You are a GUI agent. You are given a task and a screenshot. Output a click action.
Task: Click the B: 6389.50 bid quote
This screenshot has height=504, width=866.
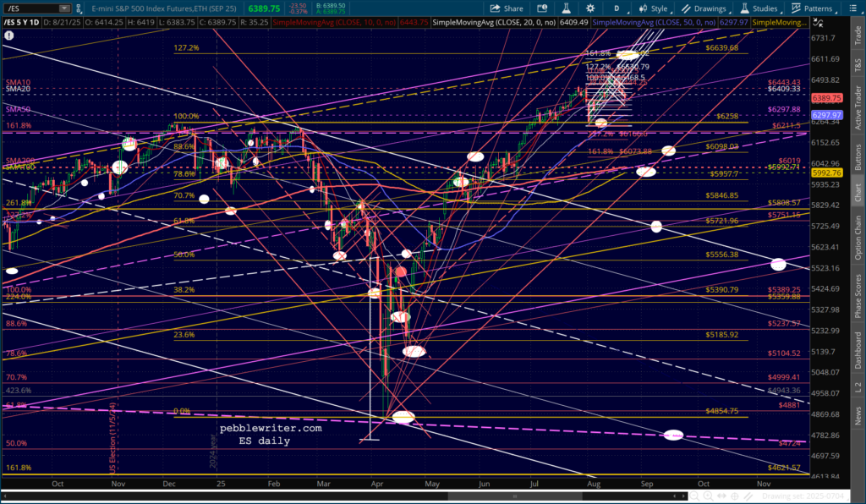330,6
